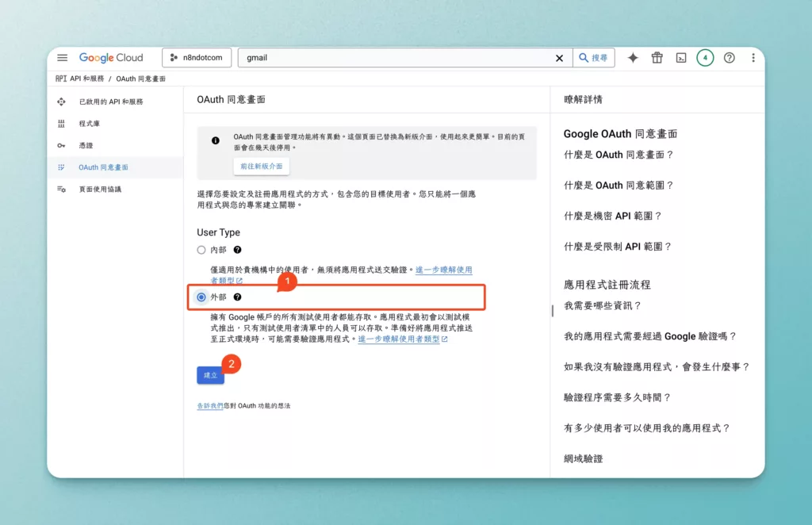
Task: Open the help question mark icon in the top bar
Action: coord(730,57)
